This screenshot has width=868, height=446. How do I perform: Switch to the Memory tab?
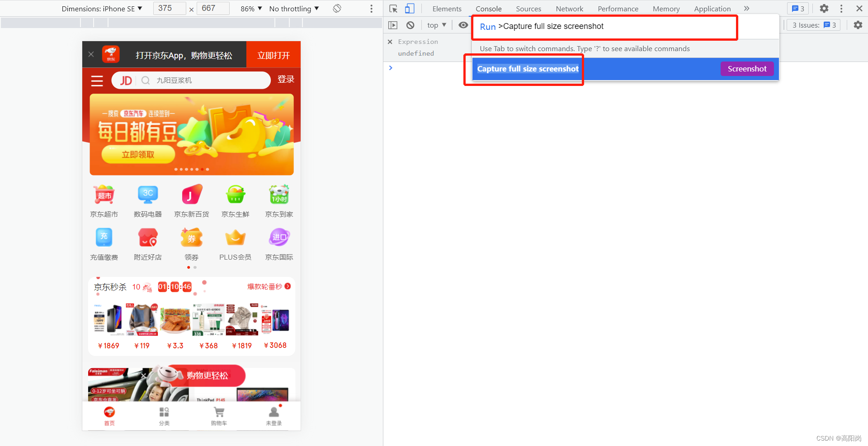[x=666, y=9]
